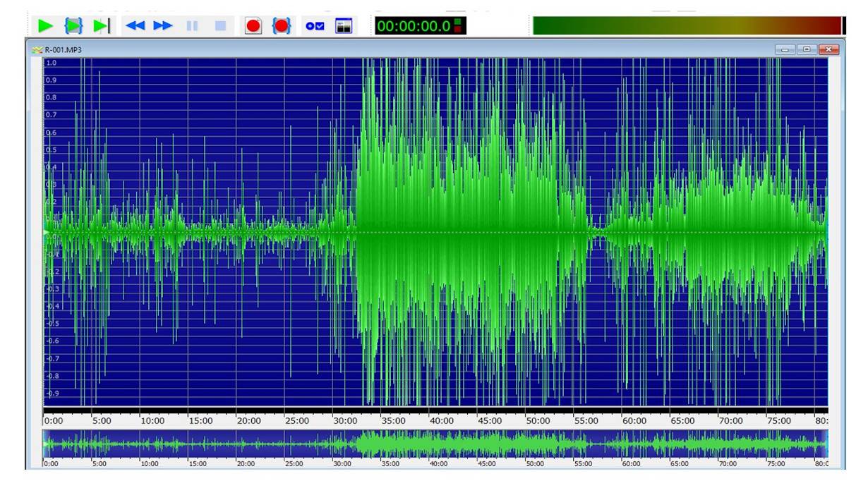Click the R-001.MP3 window title
The width and height of the screenshot is (868, 488).
(x=63, y=51)
